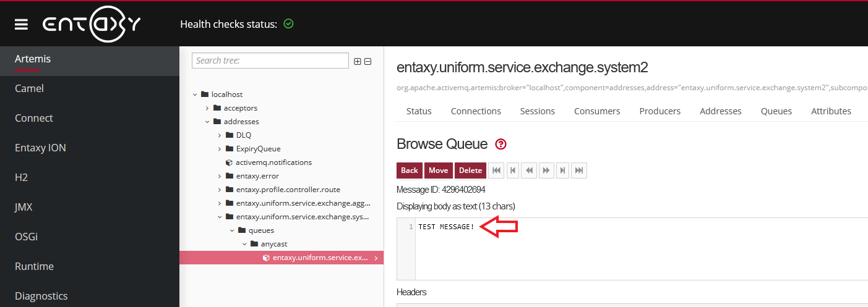This screenshot has height=307, width=868.
Task: Collapse all tree nodes with minus icon
Action: pyautogui.click(x=367, y=61)
